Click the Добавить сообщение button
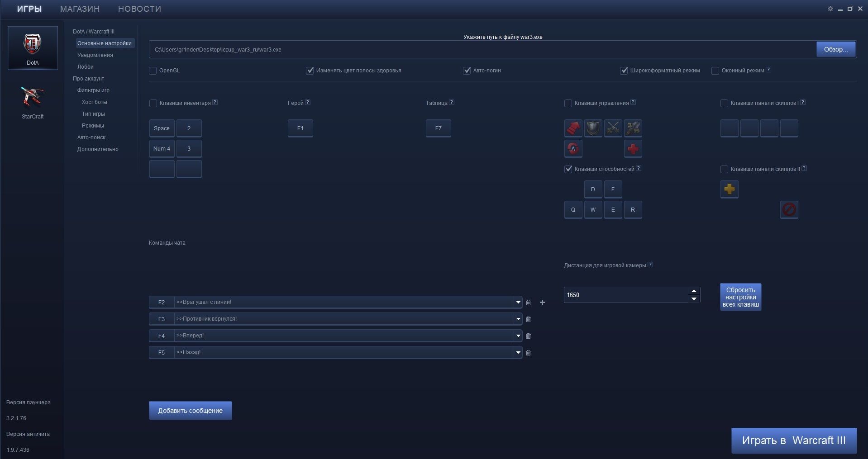 point(190,411)
